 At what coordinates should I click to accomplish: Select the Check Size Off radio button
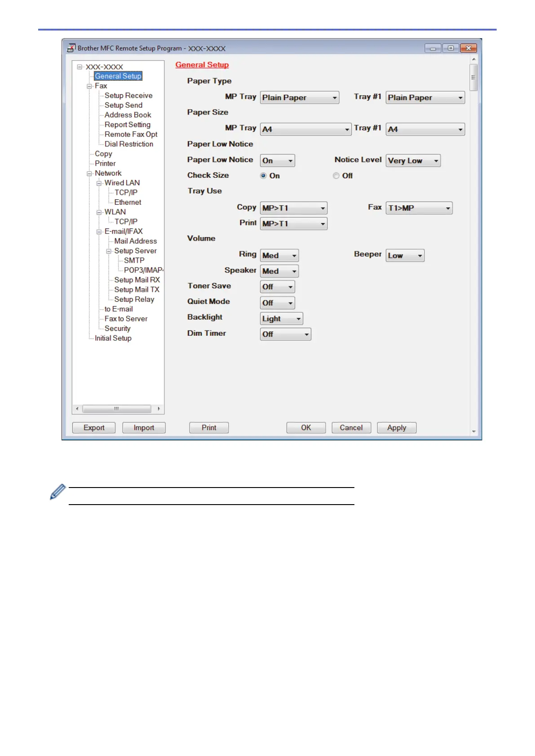pyautogui.click(x=336, y=176)
